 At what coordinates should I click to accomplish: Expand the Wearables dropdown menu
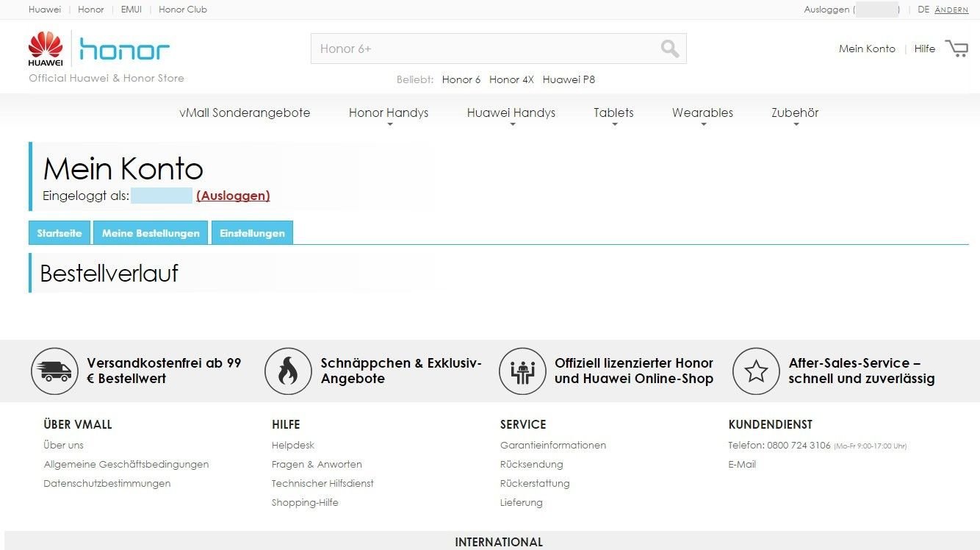(x=702, y=113)
